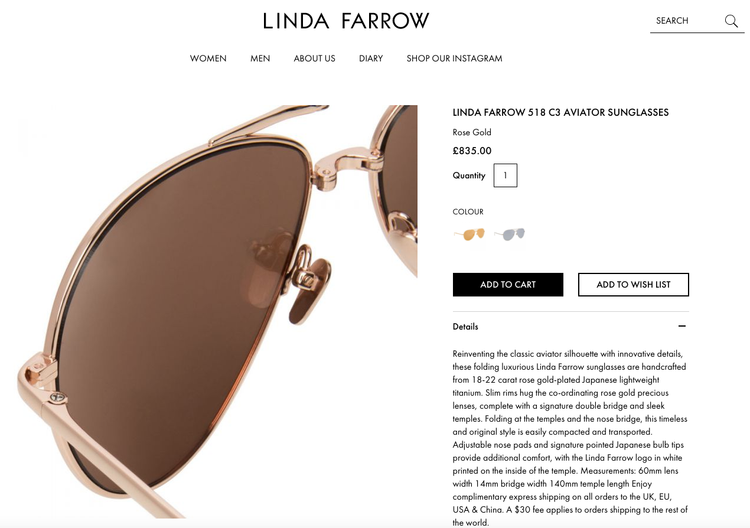Open the Men menu
Image resolution: width=750 pixels, height=528 pixels.
[260, 58]
